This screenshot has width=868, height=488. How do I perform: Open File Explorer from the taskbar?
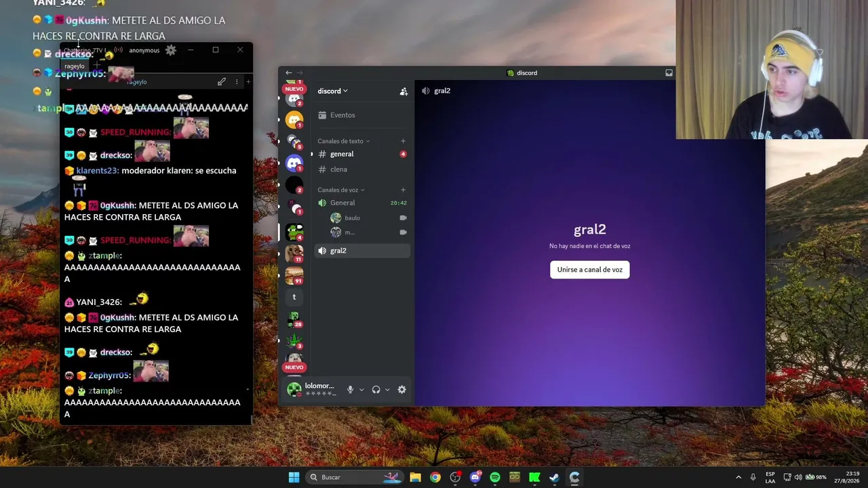pyautogui.click(x=415, y=477)
